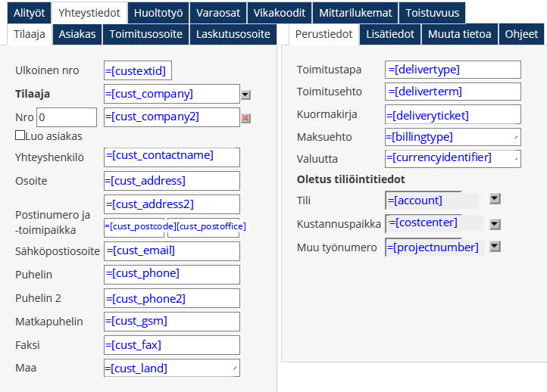Viewport: 547px width, 392px height.
Task: Focus the Sähköpostiosoite email field
Action: tap(172, 251)
